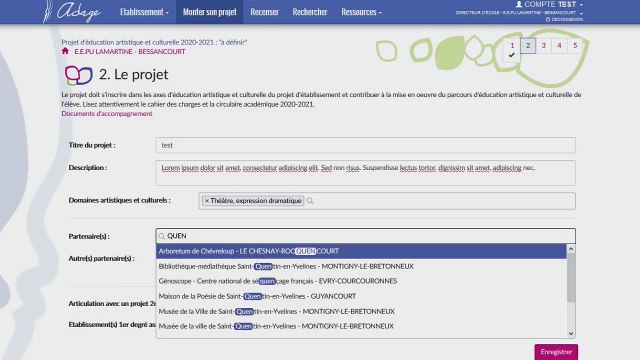The width and height of the screenshot is (640, 360).
Task: Click the Enregistrer button
Action: (x=556, y=352)
